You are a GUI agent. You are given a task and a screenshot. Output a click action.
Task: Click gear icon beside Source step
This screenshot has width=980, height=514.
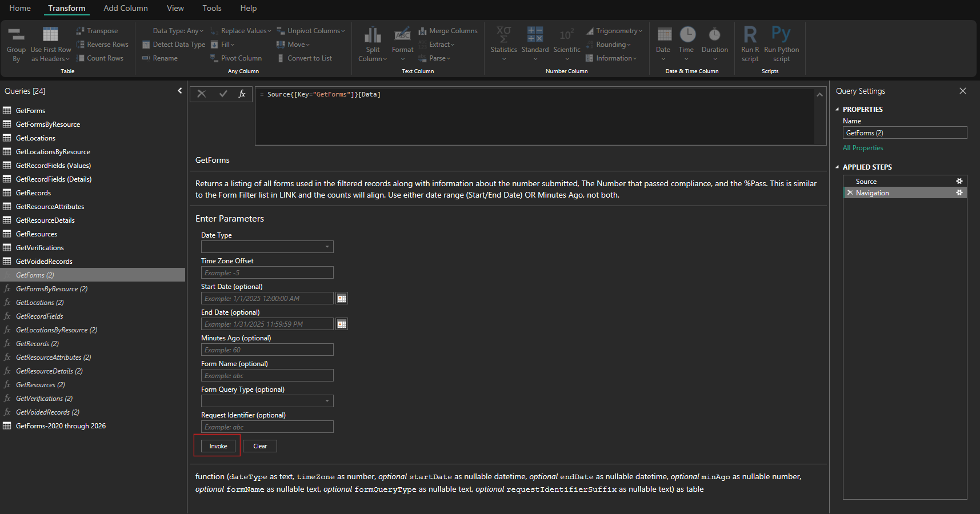[959, 182]
